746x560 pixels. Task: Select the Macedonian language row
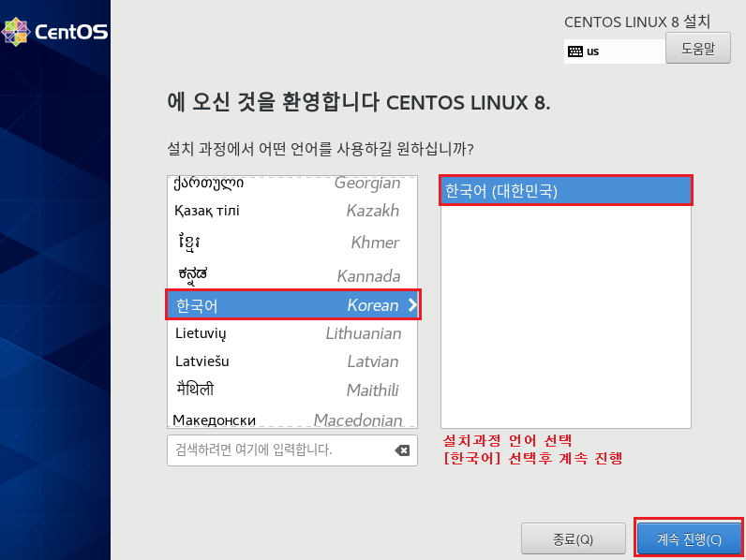point(292,419)
